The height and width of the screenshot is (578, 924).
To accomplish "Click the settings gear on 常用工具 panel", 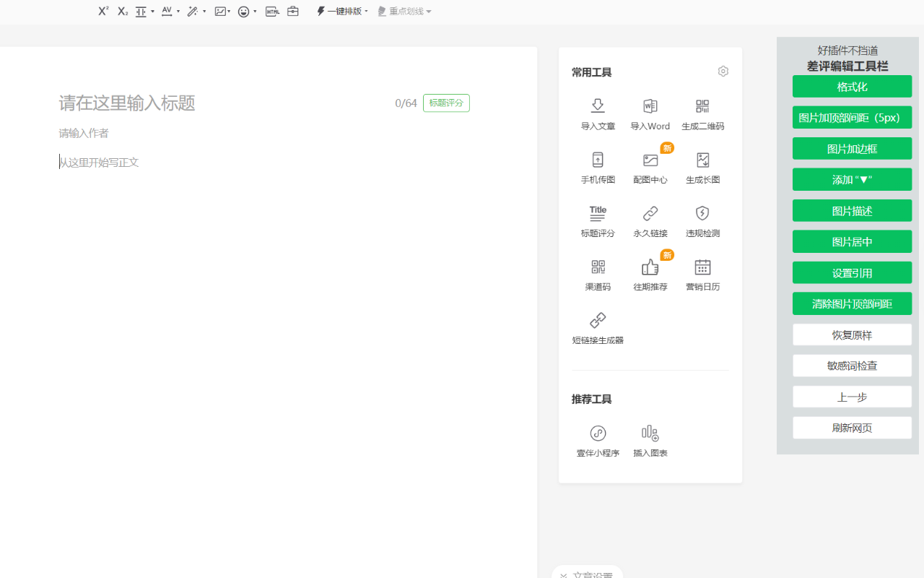I will pos(723,71).
